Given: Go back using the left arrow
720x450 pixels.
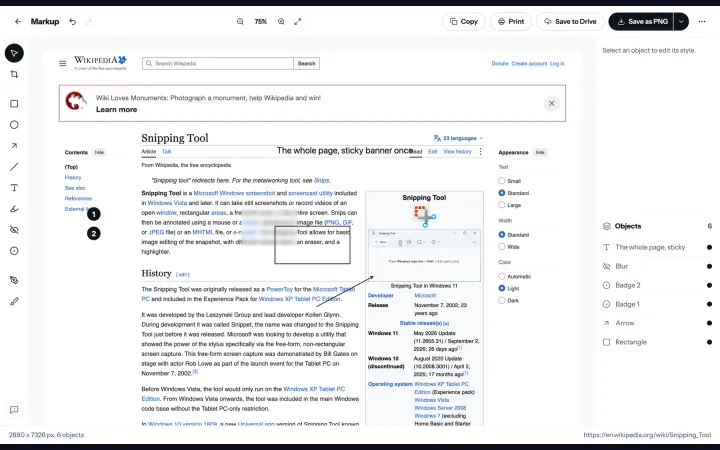Looking at the screenshot, I should (x=18, y=22).
